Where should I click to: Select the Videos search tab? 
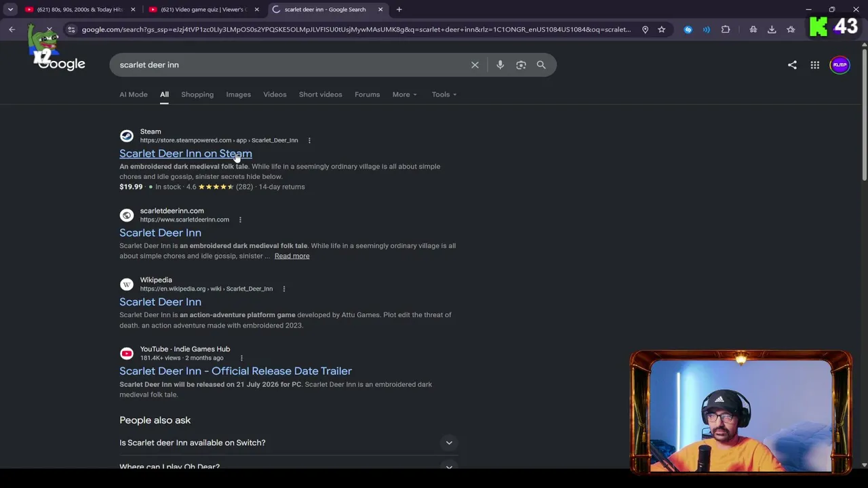pyautogui.click(x=275, y=94)
